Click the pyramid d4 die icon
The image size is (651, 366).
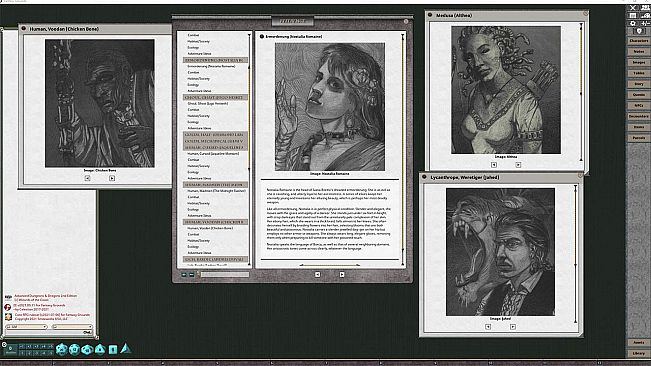[x=125, y=349]
